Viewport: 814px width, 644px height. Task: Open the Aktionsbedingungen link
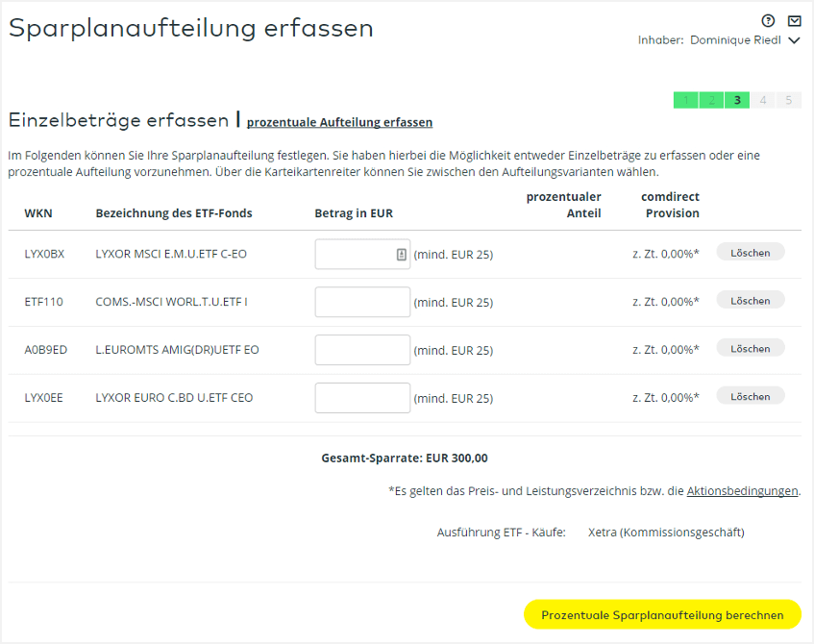click(x=742, y=490)
